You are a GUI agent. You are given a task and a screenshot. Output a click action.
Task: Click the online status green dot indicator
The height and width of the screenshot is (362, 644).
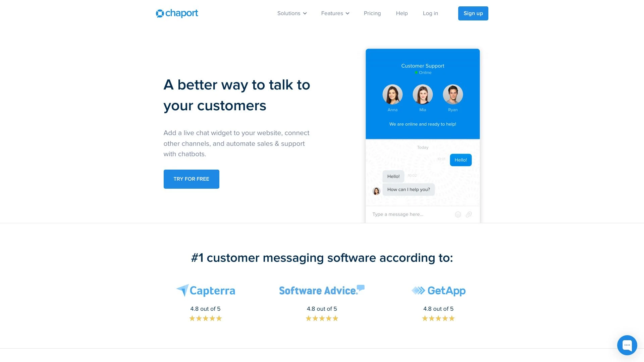coord(416,72)
